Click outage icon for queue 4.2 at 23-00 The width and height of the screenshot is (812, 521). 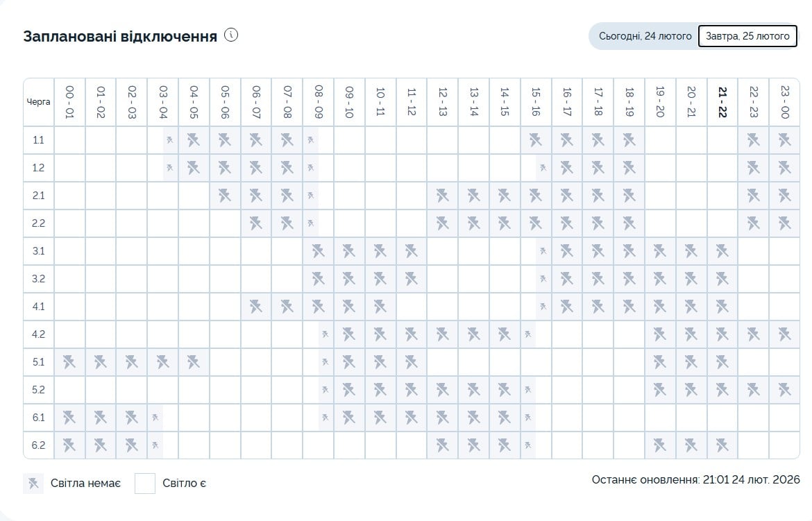[784, 334]
